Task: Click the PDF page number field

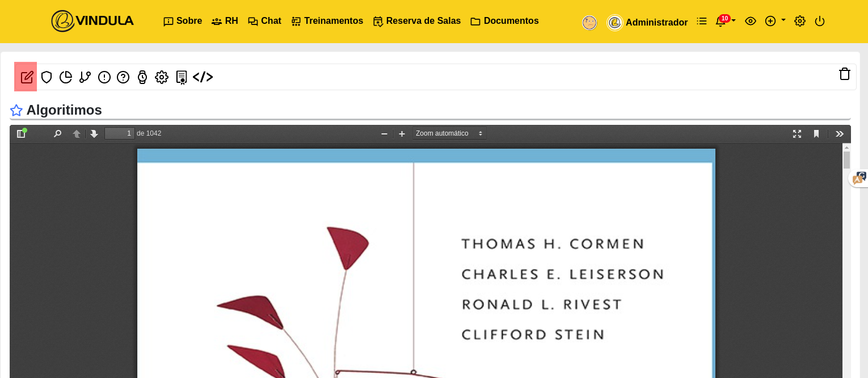Action: [x=119, y=133]
